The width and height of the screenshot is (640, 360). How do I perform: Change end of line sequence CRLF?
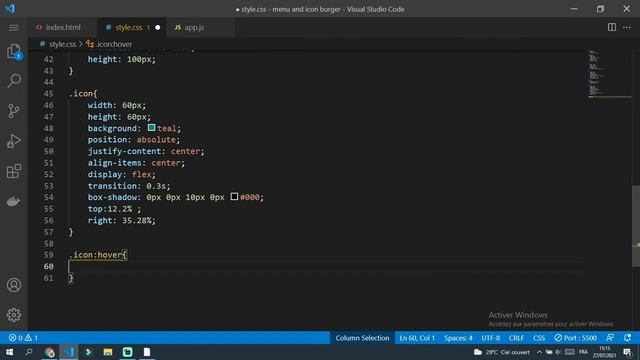point(516,338)
